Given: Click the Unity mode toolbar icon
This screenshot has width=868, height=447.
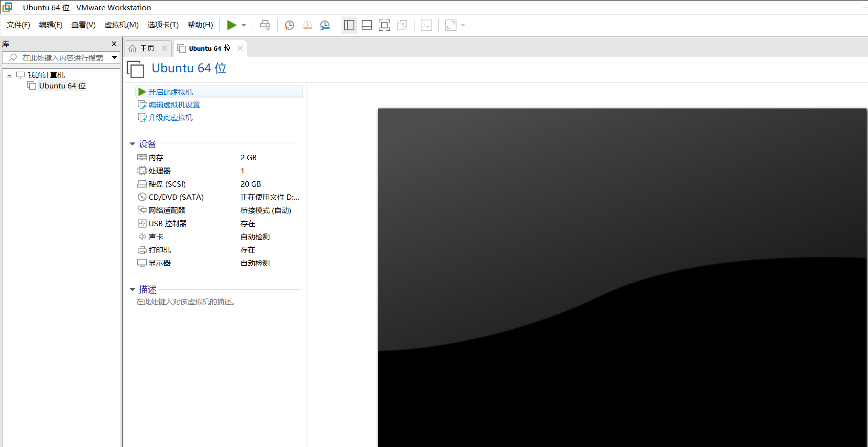Looking at the screenshot, I should (402, 25).
